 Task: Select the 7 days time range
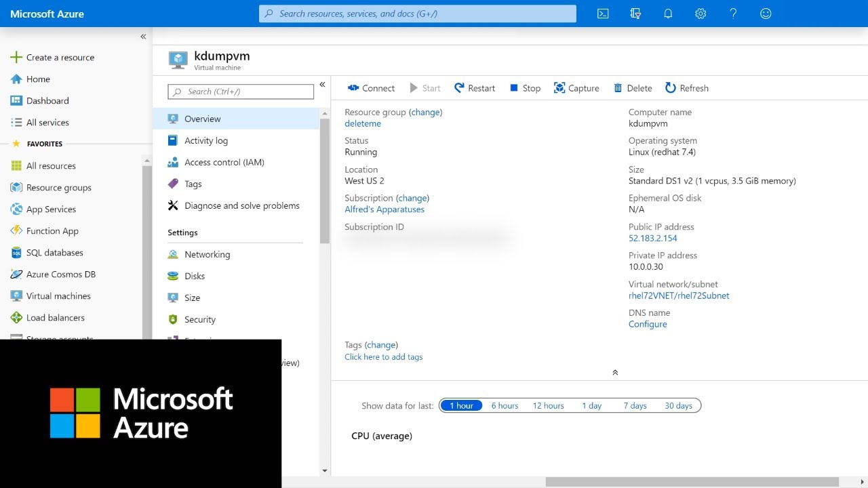pyautogui.click(x=635, y=405)
